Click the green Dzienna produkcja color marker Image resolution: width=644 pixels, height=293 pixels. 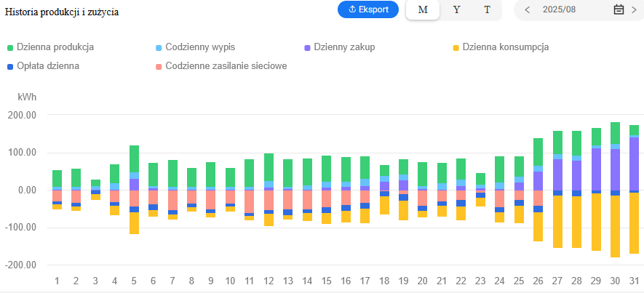click(x=10, y=48)
